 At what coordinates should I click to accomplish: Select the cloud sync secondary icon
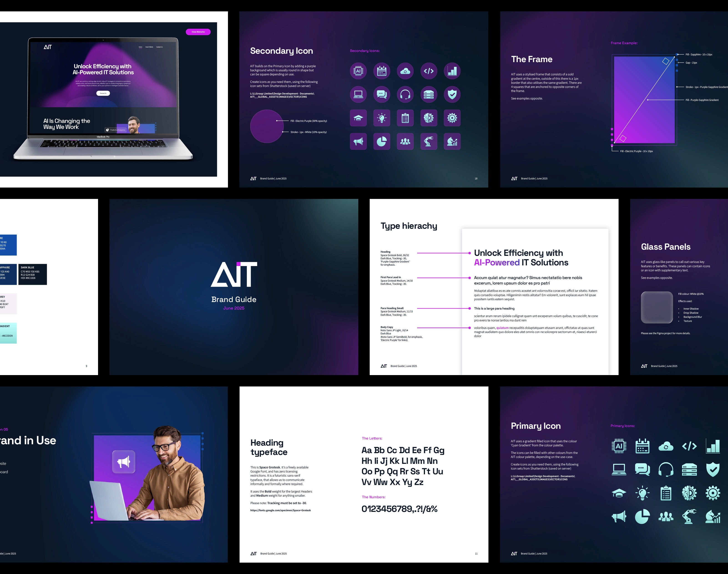[x=405, y=71]
